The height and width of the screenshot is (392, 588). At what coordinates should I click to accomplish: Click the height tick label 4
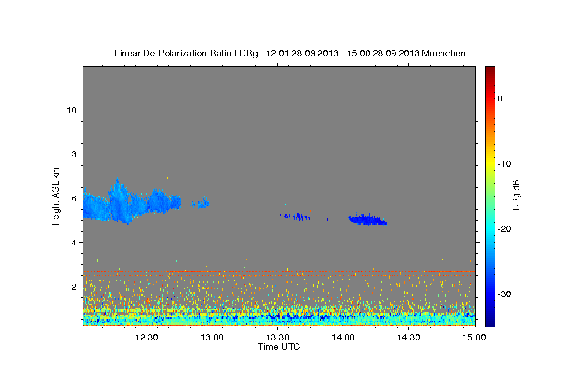(73, 242)
